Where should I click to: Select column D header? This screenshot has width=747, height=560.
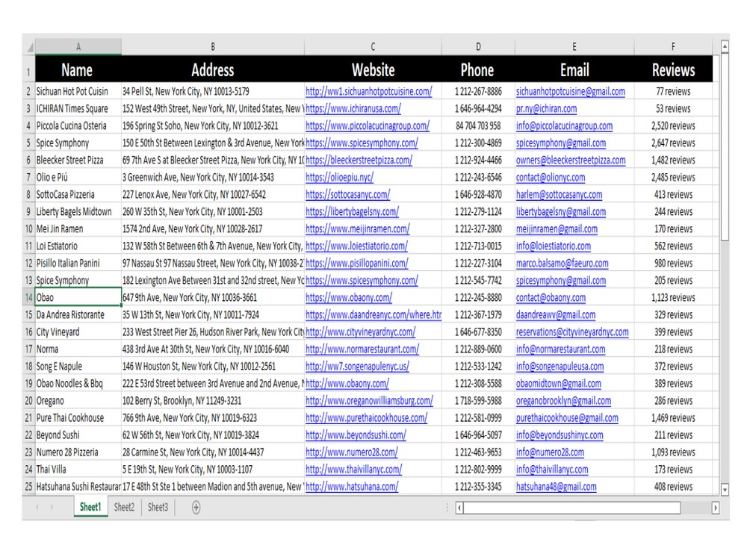[x=478, y=46]
